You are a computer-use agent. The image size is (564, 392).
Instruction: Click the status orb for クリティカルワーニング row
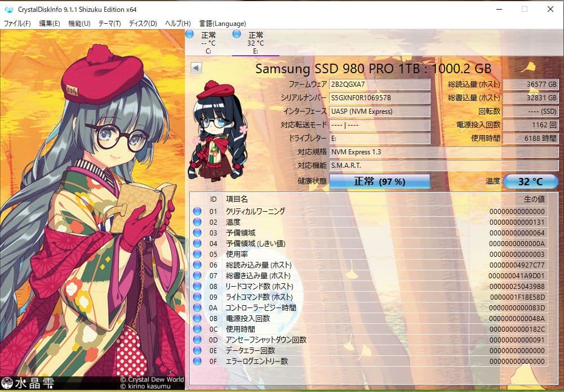coord(197,211)
